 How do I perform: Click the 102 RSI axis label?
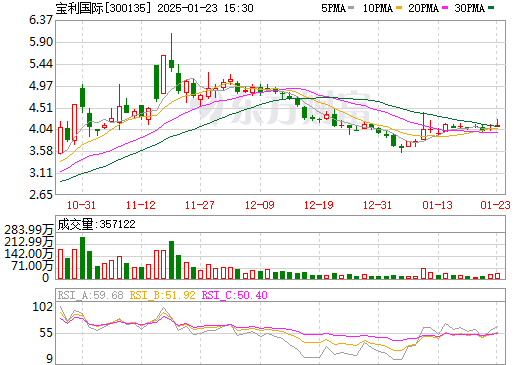43,307
